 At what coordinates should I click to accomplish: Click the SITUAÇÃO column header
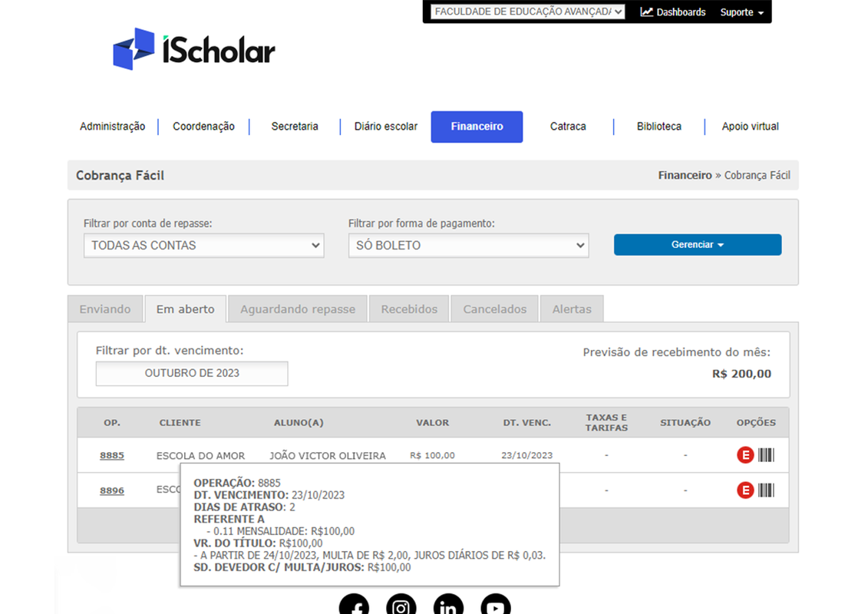pos(685,422)
